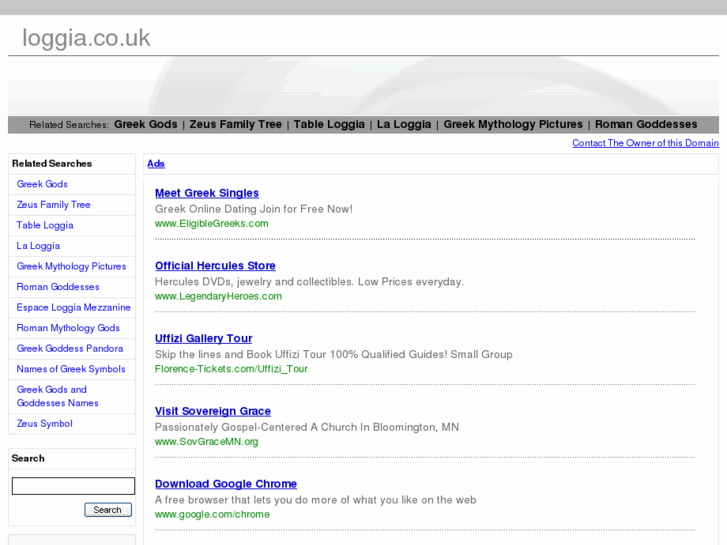
Task: Open Uffizi Gallery Tour ad
Action: coord(204,339)
